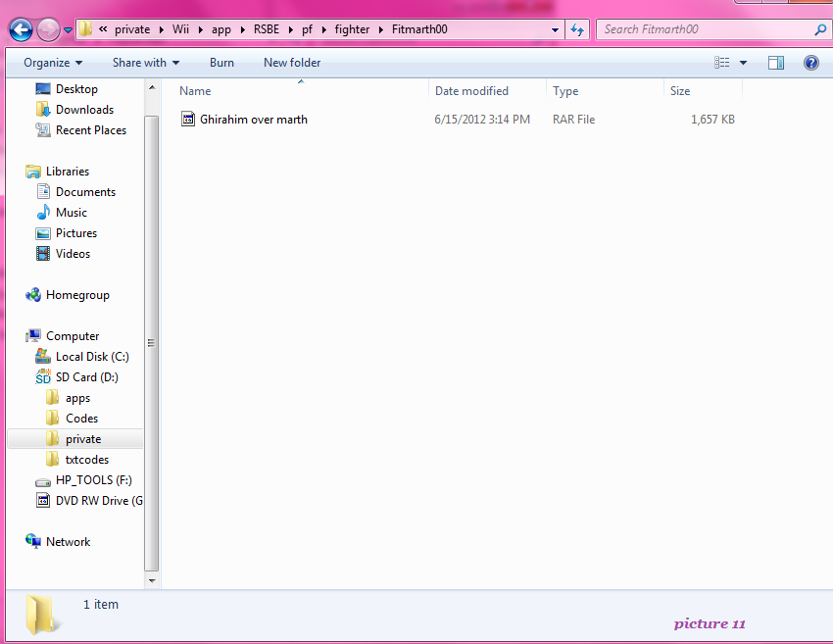Click the folder icon in details pane
833x644 pixels.
click(x=41, y=615)
